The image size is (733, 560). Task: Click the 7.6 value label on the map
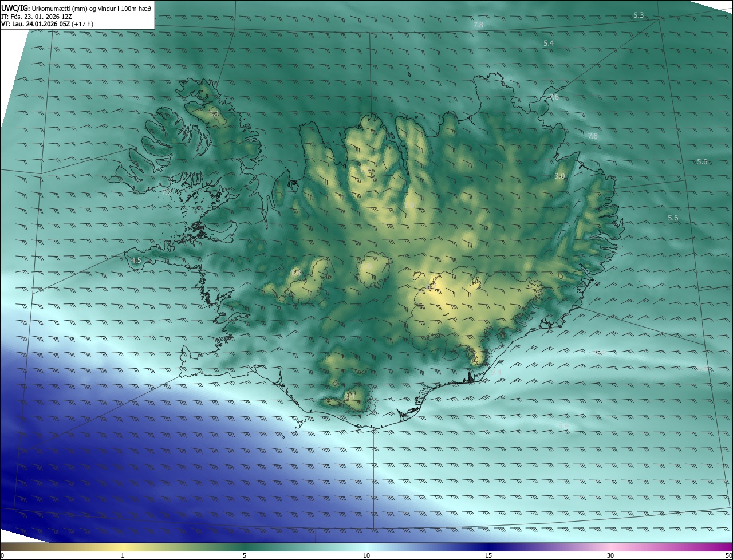(554, 97)
